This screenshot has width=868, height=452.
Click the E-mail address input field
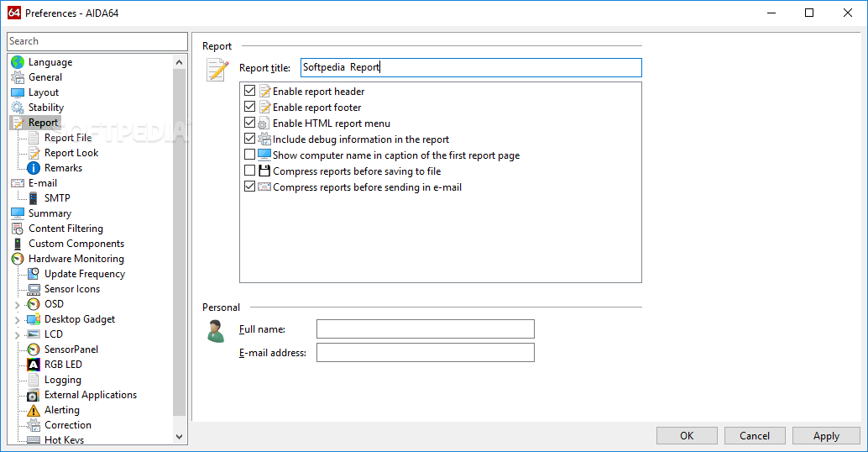click(x=425, y=352)
